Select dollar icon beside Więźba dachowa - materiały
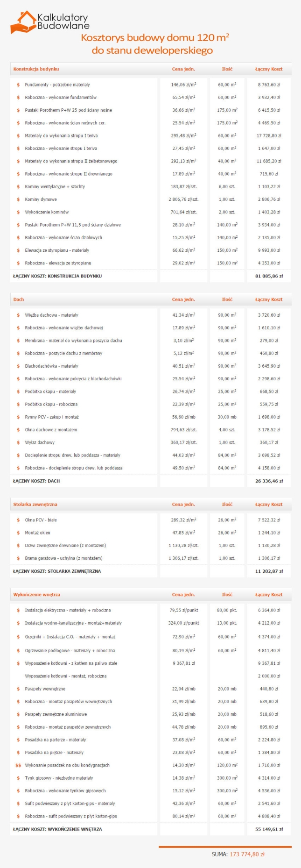This screenshot has height=868, width=301. (18, 315)
